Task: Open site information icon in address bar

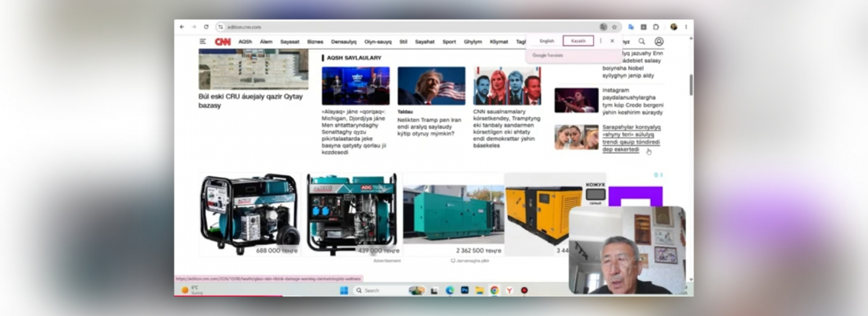Action: [220, 27]
